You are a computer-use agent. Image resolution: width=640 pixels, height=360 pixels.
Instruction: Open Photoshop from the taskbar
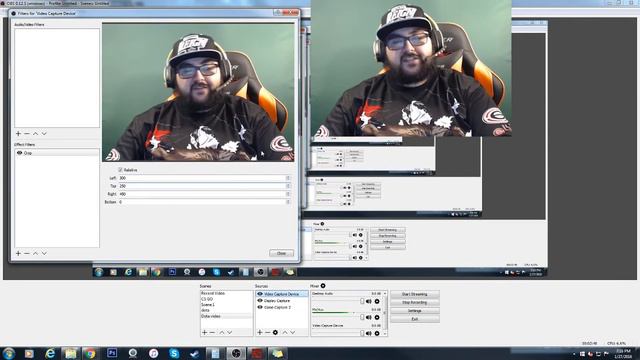coord(112,353)
